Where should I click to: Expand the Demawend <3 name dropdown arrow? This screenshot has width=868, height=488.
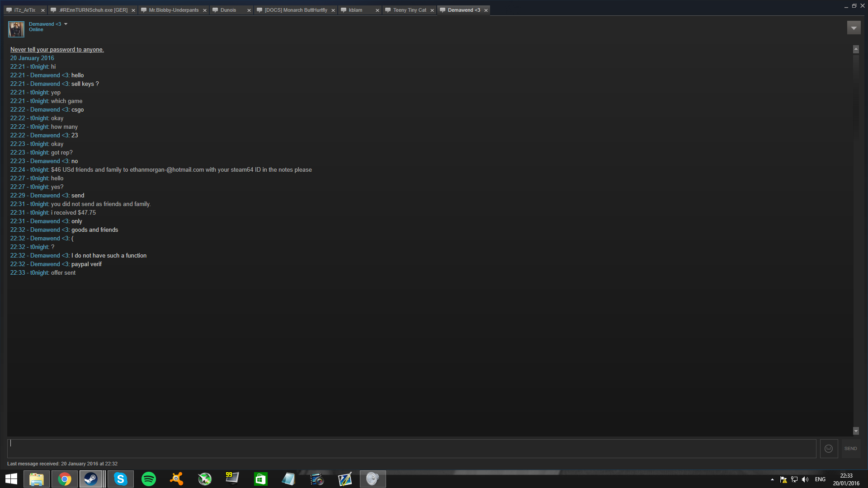pos(66,24)
